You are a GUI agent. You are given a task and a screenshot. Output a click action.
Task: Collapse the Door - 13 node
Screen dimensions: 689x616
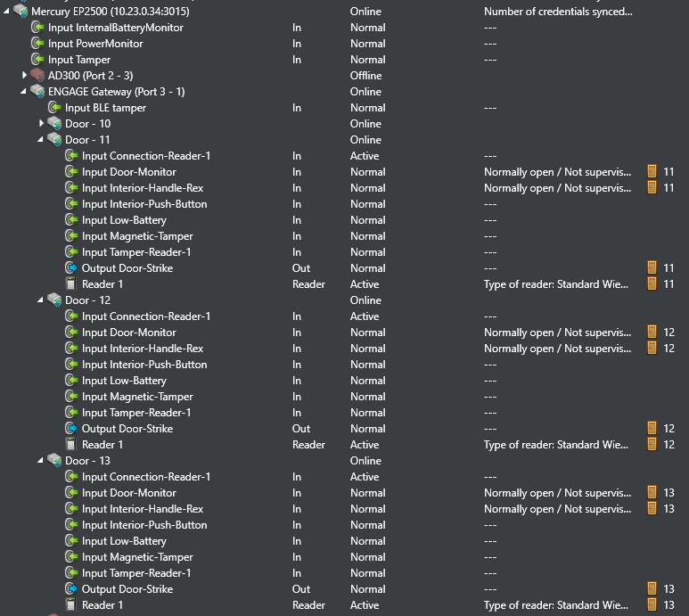42,461
